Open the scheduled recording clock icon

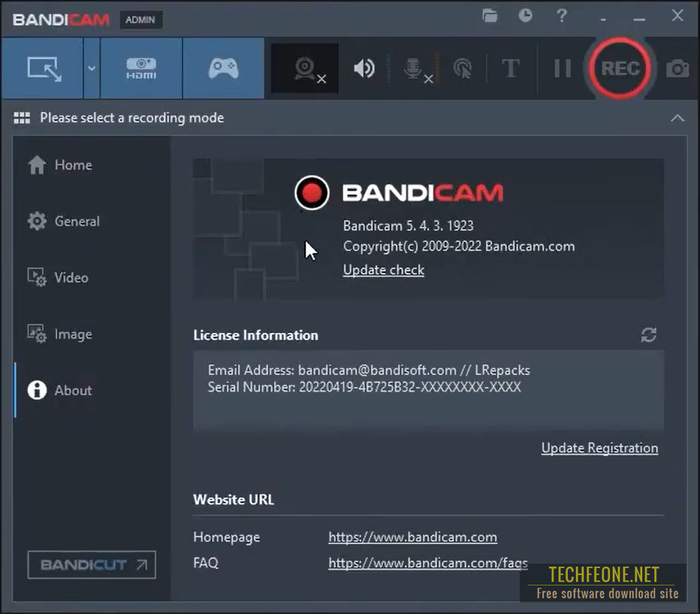tap(526, 16)
